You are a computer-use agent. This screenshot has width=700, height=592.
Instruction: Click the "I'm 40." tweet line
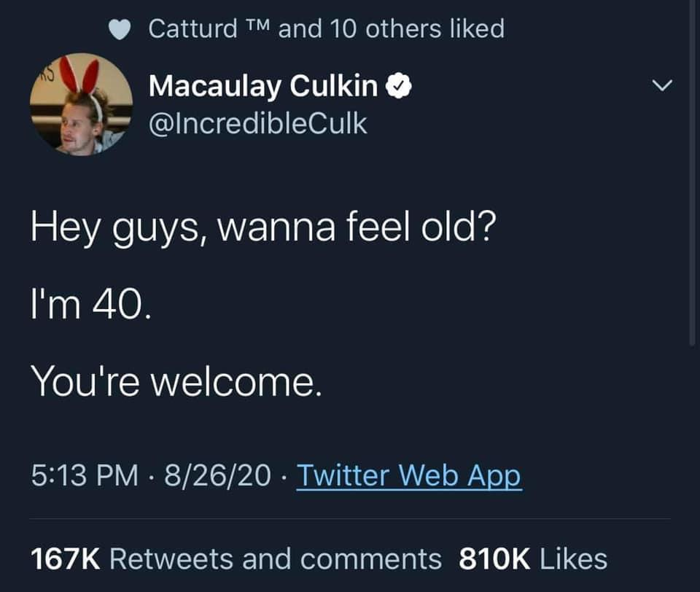pyautogui.click(x=91, y=303)
